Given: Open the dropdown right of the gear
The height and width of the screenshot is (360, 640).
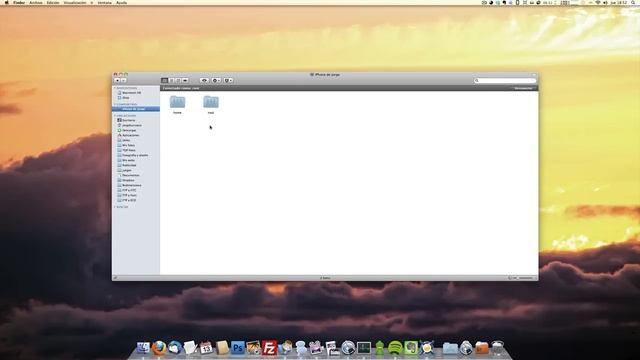Looking at the screenshot, I should (x=228, y=80).
